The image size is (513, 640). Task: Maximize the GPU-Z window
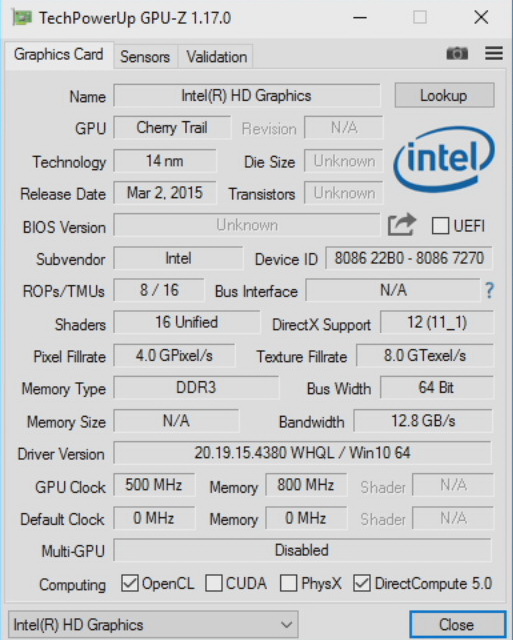click(x=420, y=18)
